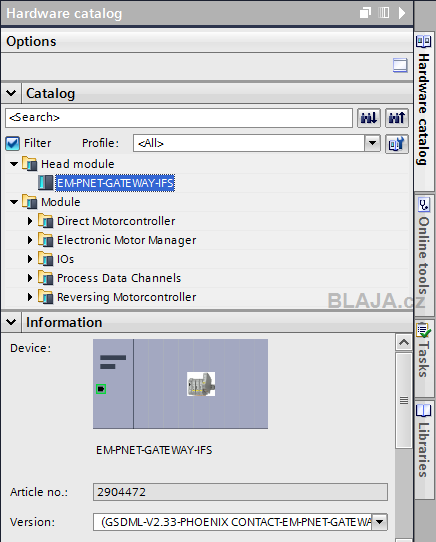Click the search upward icon button
This screenshot has height=542, width=436.
click(x=397, y=118)
